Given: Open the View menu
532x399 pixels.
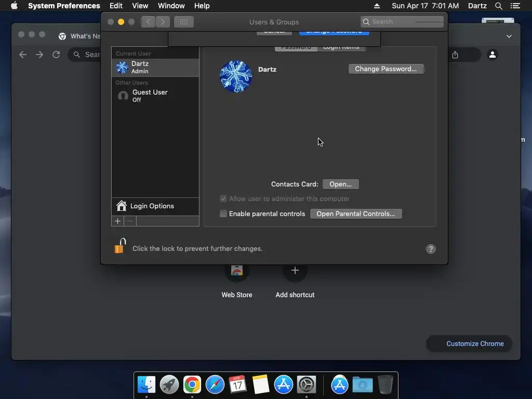Looking at the screenshot, I should pyautogui.click(x=140, y=6).
